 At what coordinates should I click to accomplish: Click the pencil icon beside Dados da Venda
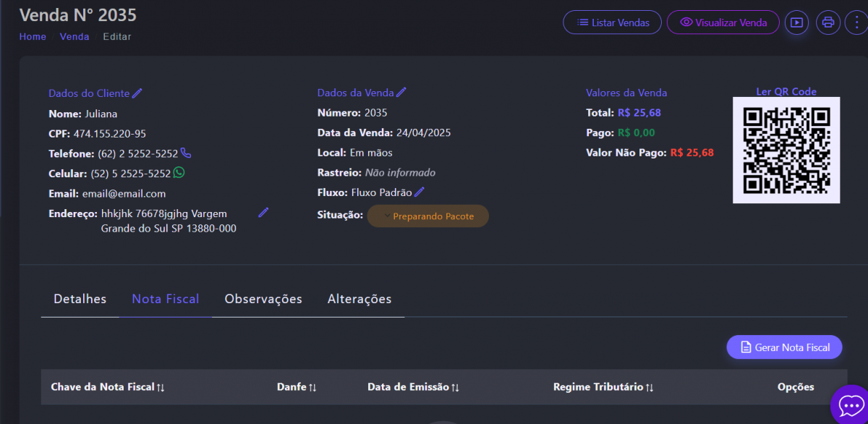pyautogui.click(x=401, y=93)
